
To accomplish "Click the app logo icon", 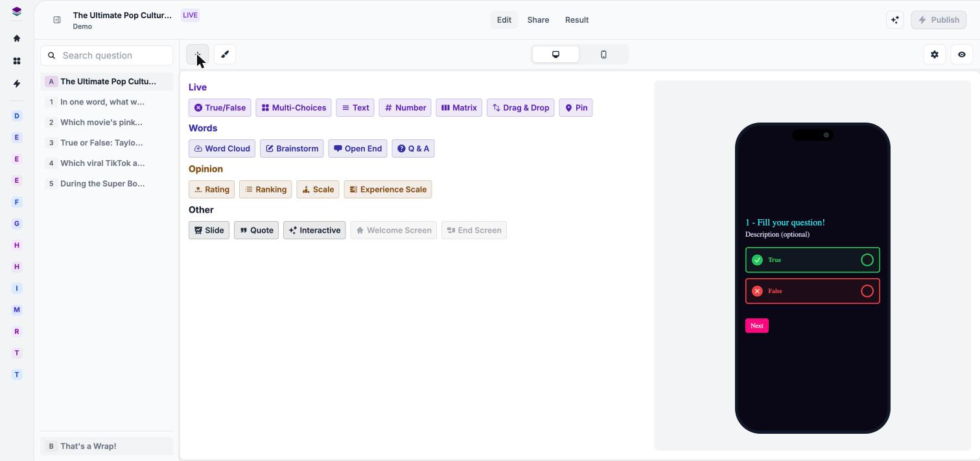I will coord(17,12).
